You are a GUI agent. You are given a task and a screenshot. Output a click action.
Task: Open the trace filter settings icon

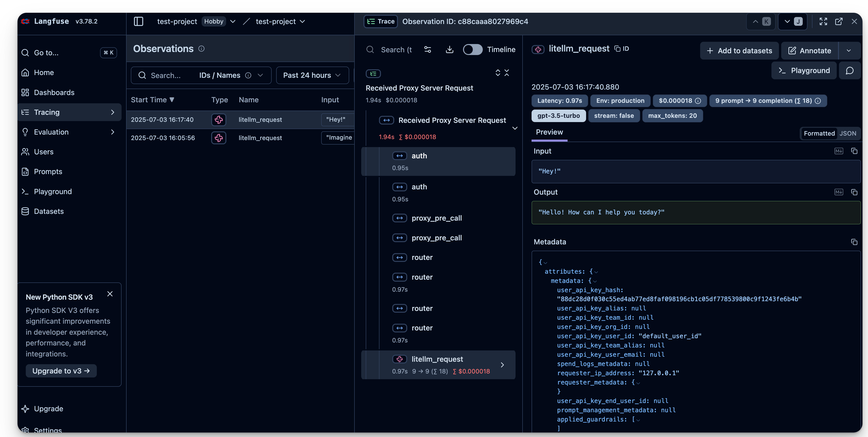[427, 50]
